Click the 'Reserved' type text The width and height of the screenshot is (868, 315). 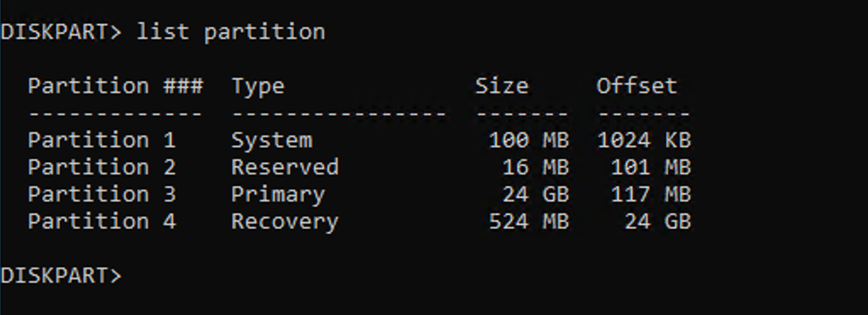285,167
